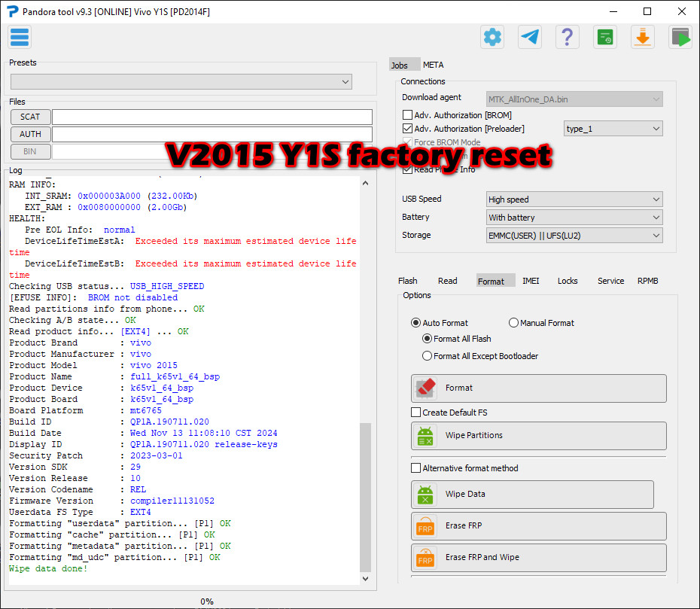This screenshot has width=700, height=609.
Task: Click the log vertical scrollbar thumb
Action: [365, 497]
